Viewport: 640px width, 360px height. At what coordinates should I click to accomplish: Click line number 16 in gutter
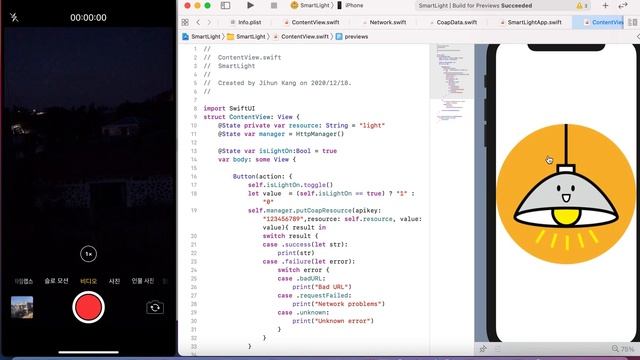click(194, 177)
